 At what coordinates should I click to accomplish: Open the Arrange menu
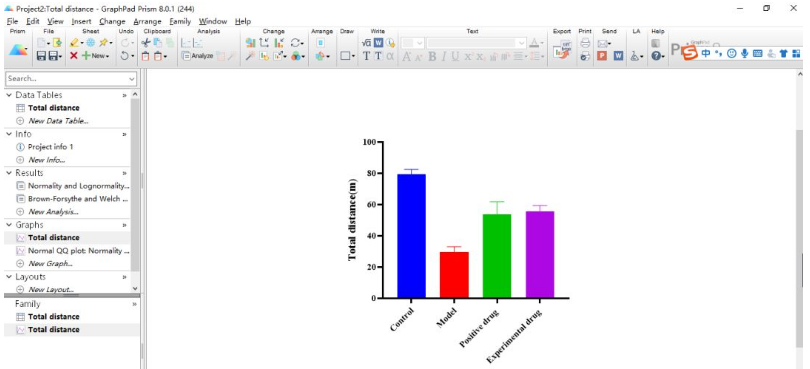click(147, 21)
